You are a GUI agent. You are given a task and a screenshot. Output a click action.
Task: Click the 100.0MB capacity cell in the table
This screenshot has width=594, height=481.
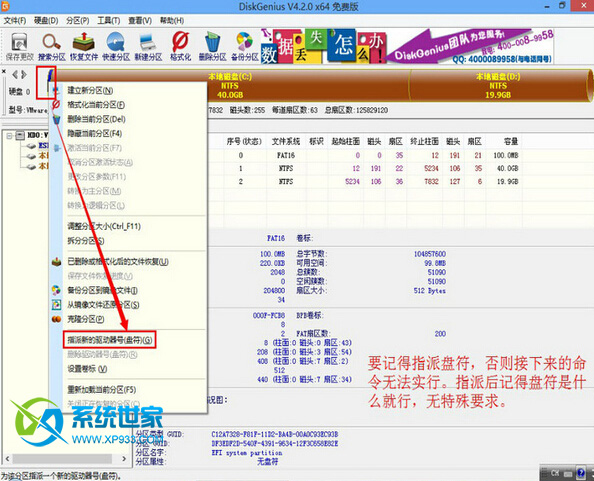pos(506,155)
